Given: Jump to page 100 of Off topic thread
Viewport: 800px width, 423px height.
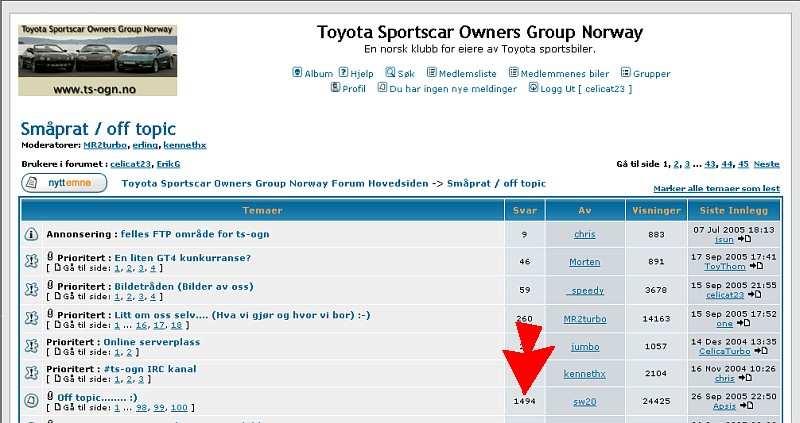Looking at the screenshot, I should [180, 408].
